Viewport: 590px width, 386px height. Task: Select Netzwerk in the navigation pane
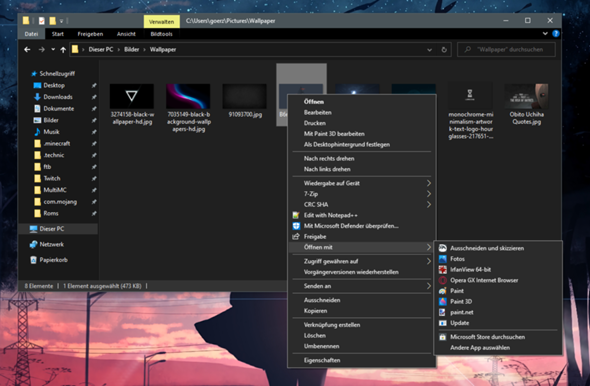(51, 245)
